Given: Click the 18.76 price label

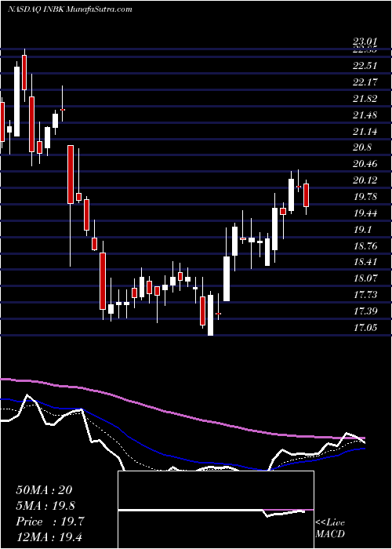Looking at the screenshot, I should pyautogui.click(x=365, y=246).
